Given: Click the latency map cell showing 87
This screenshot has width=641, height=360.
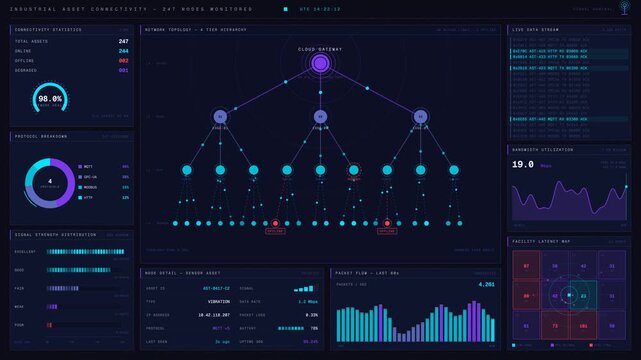Looking at the screenshot, I should pyautogui.click(x=526, y=266).
